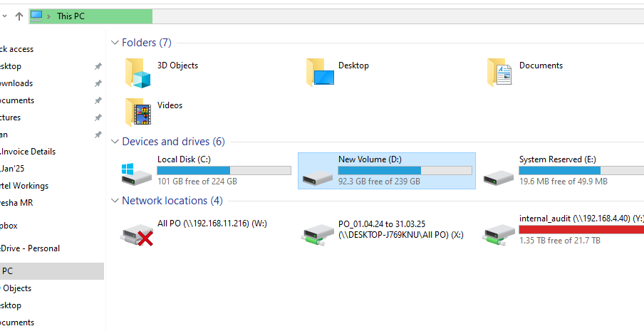Open the Jan'25 folder in sidebar
Screen dimensions: 644x331
12,169
